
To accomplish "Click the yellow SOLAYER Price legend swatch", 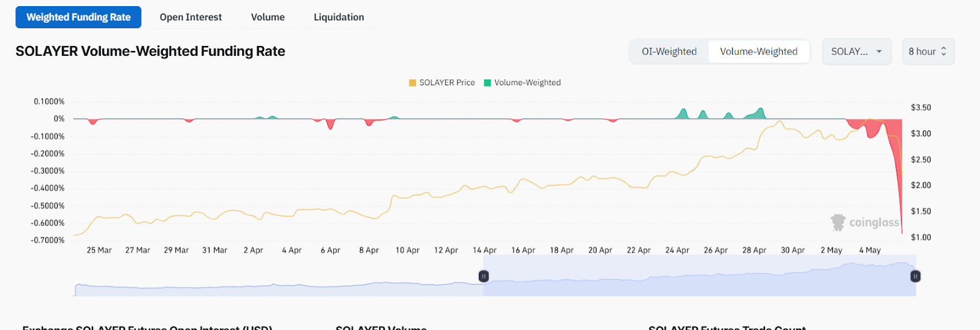I will (x=413, y=83).
